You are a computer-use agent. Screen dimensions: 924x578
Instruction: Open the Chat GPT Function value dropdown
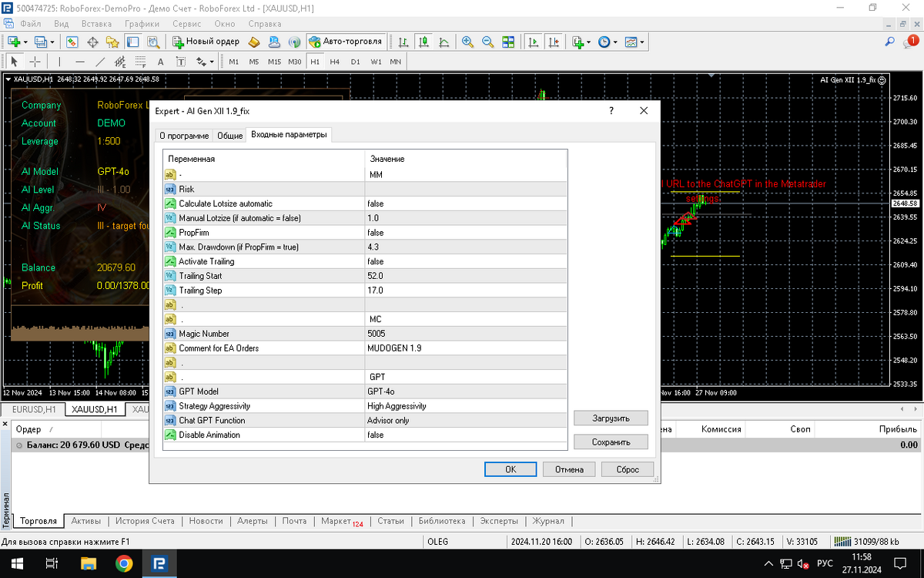click(465, 421)
